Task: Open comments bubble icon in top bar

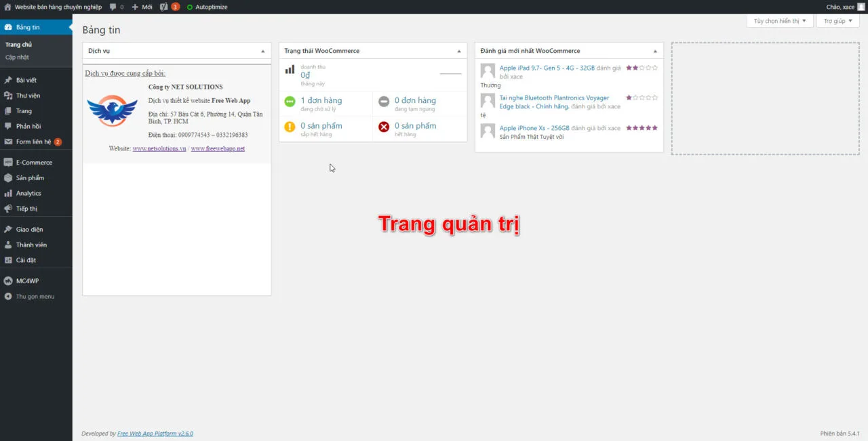Action: click(113, 7)
